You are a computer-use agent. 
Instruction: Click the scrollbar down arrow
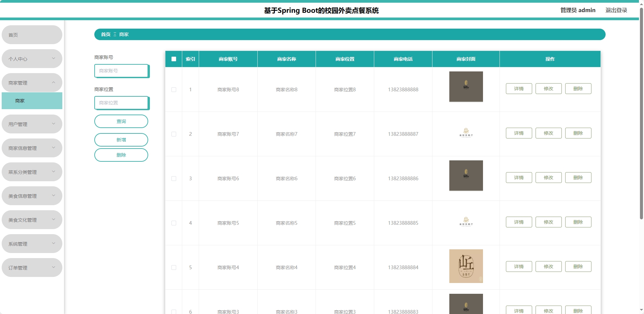coord(641,310)
